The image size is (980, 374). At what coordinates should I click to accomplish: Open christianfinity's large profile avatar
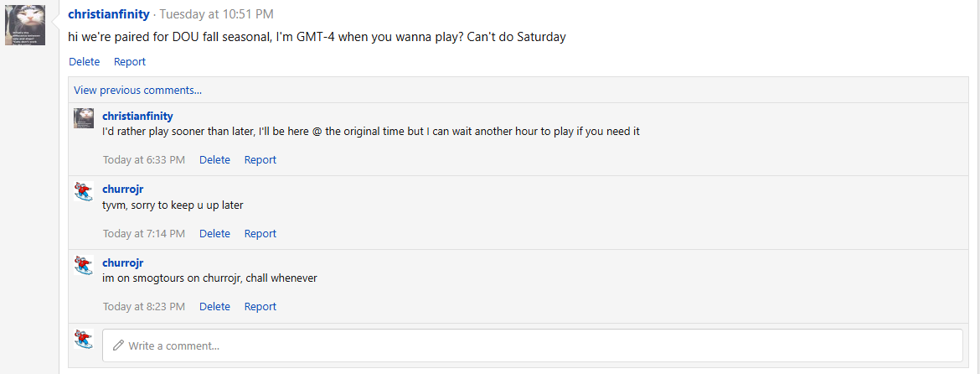[x=25, y=25]
